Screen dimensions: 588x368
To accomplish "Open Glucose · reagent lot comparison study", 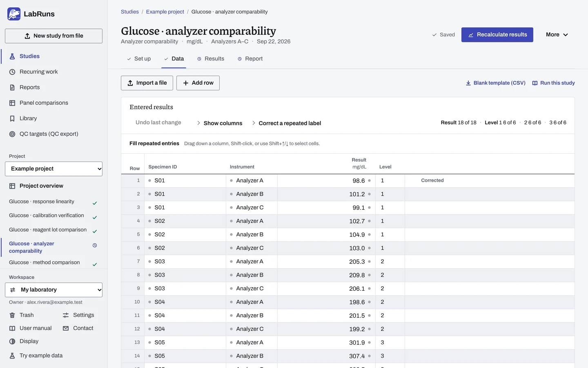I will pos(53,230).
